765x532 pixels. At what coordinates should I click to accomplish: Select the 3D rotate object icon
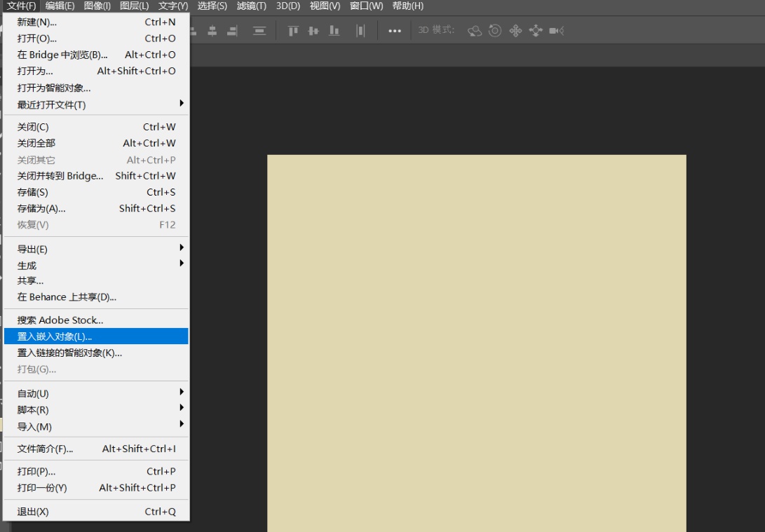click(x=475, y=31)
